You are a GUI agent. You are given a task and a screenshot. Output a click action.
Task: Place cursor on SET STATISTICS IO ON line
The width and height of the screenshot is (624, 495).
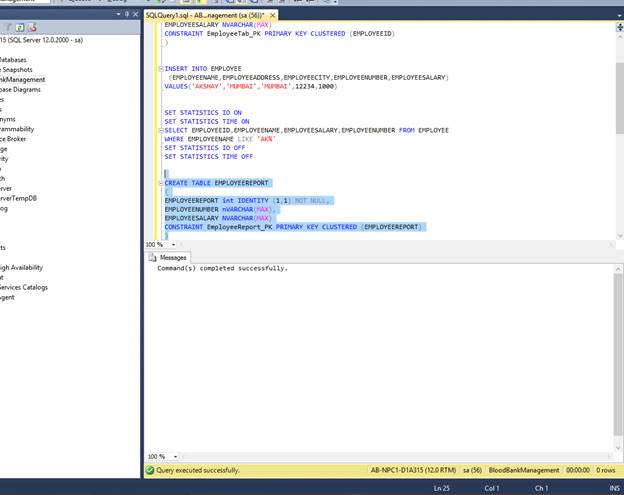203,113
